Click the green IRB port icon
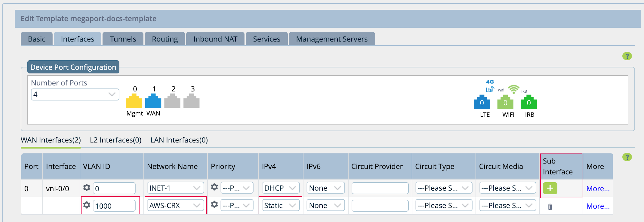Viewport: 644px width, 222px height. coord(529,102)
